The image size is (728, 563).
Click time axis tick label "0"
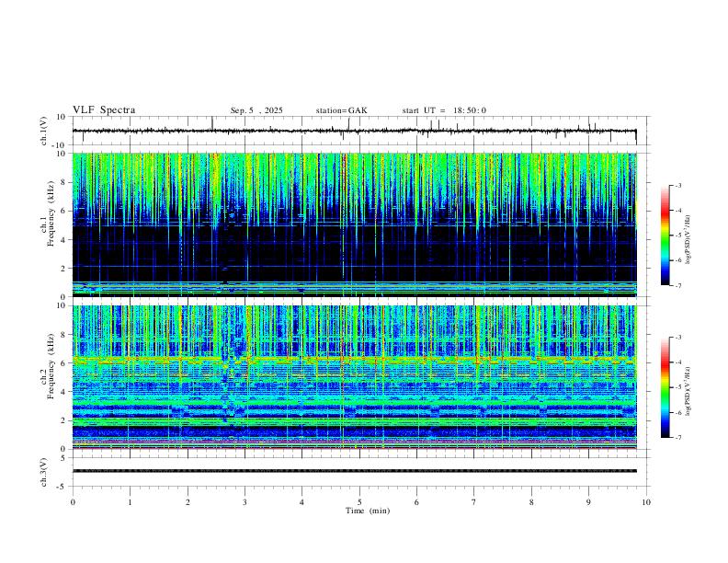(x=73, y=502)
